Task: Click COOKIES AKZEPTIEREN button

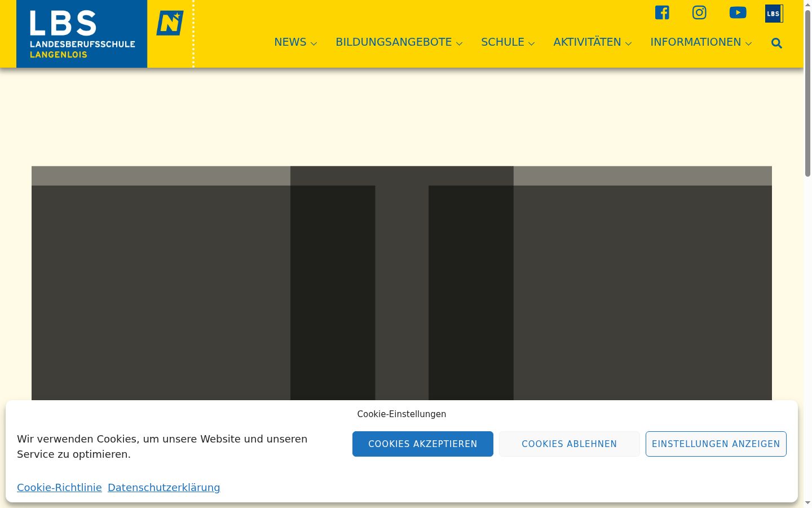Action: coord(423,444)
